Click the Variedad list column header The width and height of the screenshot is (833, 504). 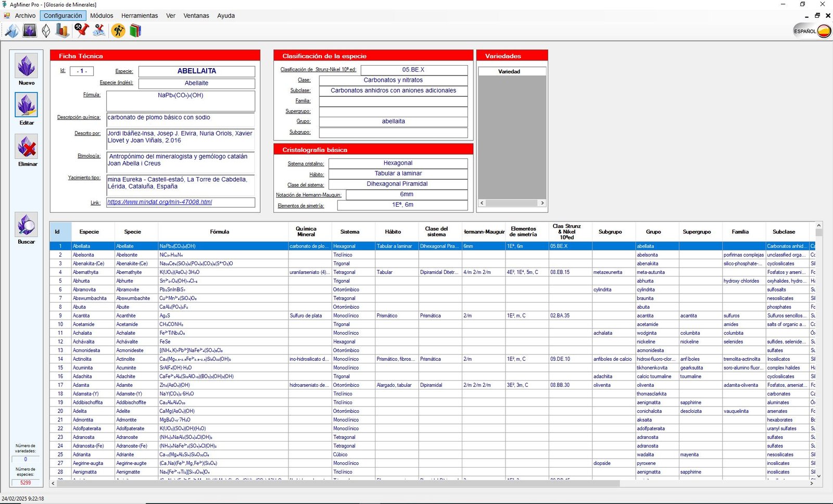[x=512, y=71]
